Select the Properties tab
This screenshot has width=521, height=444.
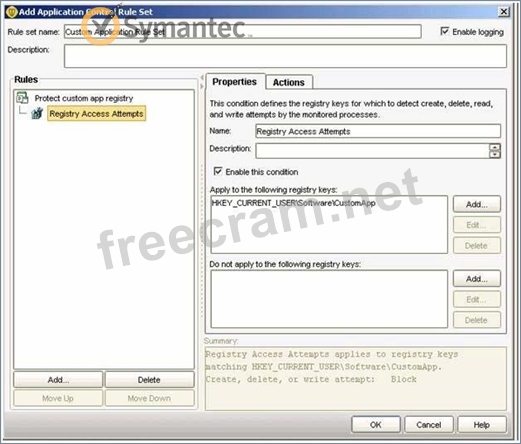235,82
